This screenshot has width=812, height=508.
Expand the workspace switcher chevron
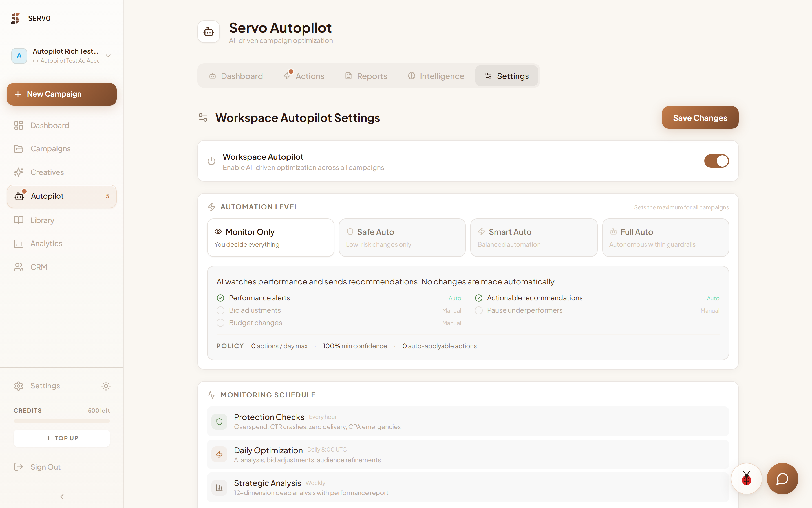coord(108,56)
